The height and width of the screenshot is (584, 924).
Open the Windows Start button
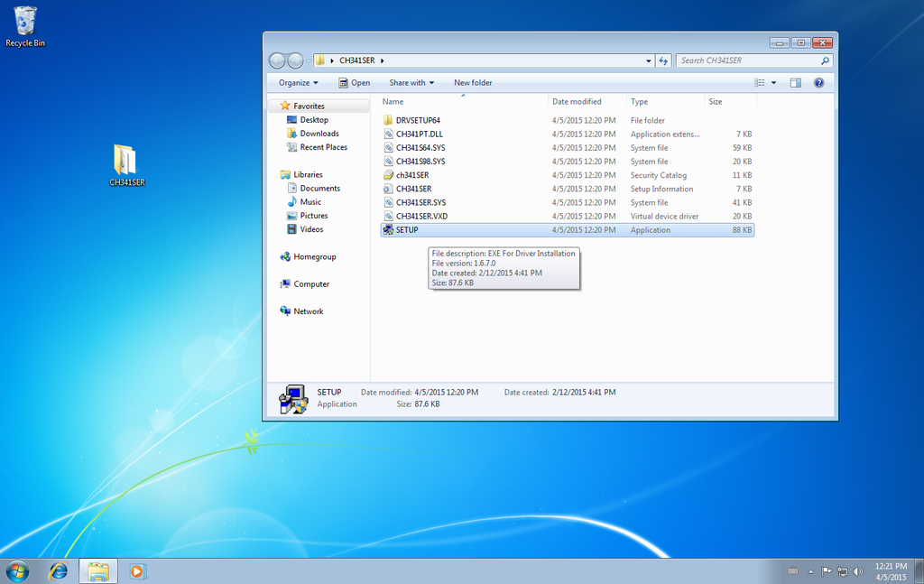[17, 571]
